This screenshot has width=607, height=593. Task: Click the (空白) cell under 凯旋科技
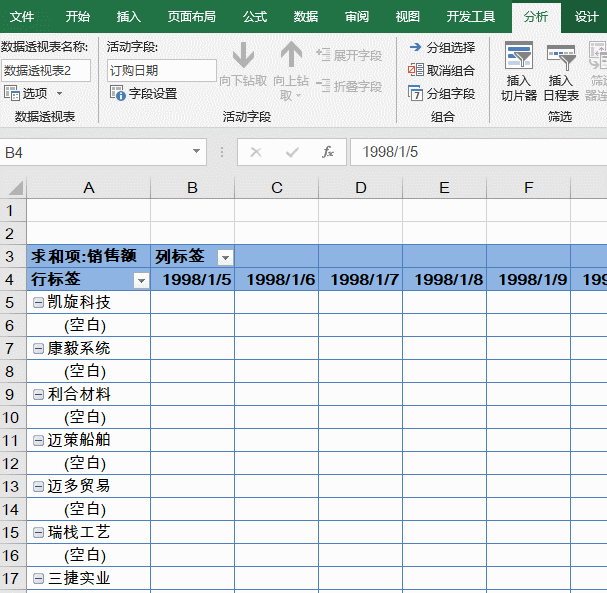pyautogui.click(x=89, y=326)
